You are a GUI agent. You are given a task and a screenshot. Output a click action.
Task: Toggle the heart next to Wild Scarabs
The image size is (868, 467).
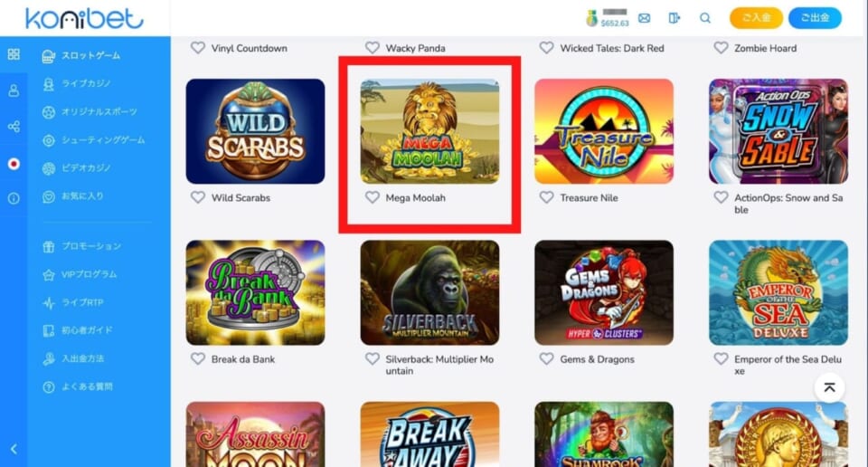point(198,197)
